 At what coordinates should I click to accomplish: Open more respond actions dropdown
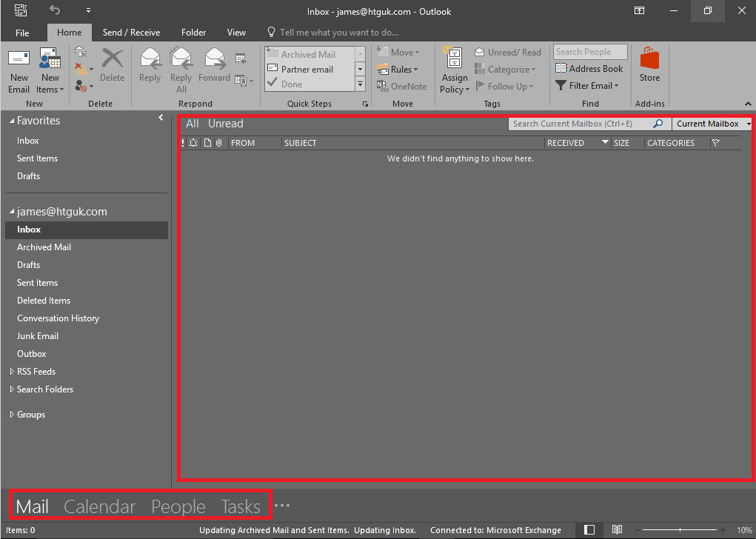244,81
